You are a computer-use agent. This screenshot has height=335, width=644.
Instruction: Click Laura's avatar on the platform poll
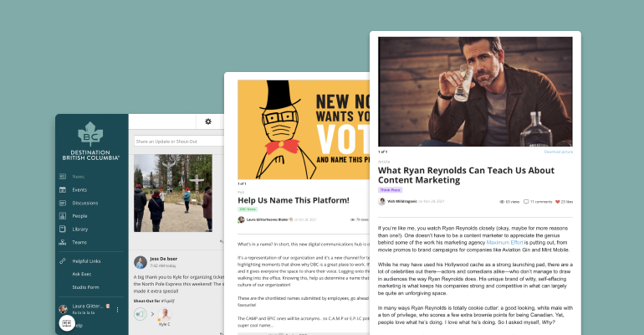click(x=241, y=219)
